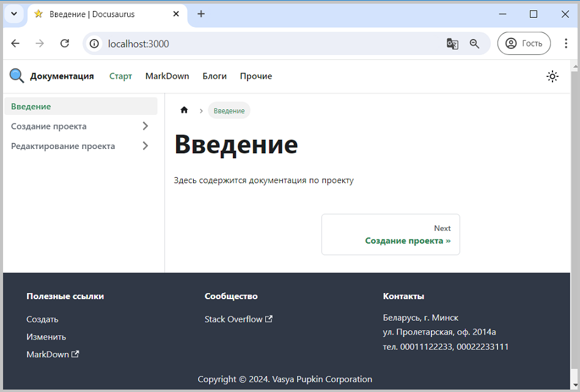Maximize the browser window
580x392 pixels.
(x=534, y=14)
